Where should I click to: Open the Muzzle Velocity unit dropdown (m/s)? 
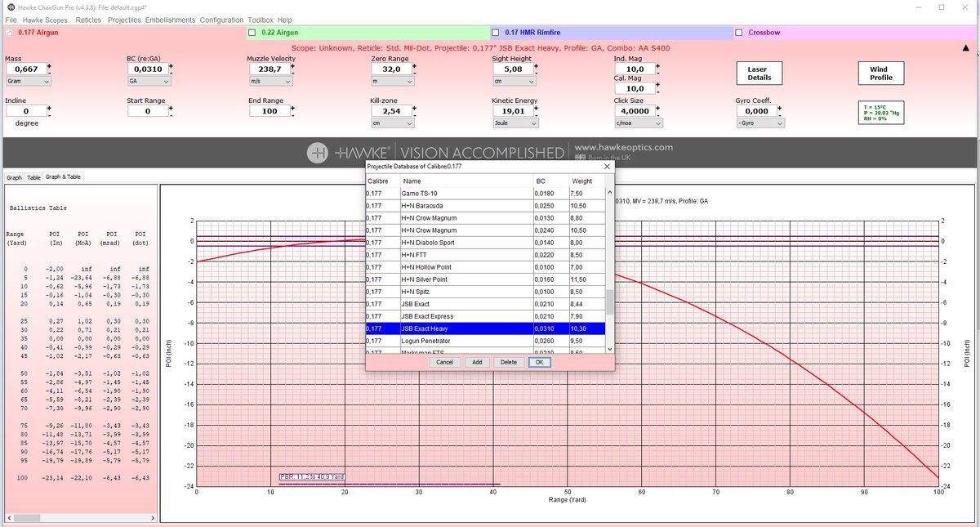tap(270, 81)
